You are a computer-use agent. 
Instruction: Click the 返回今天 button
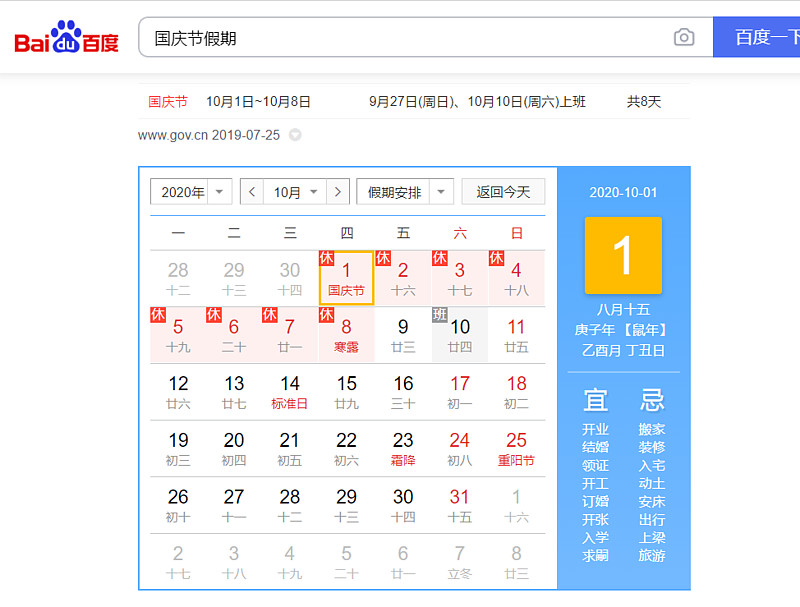tap(503, 191)
